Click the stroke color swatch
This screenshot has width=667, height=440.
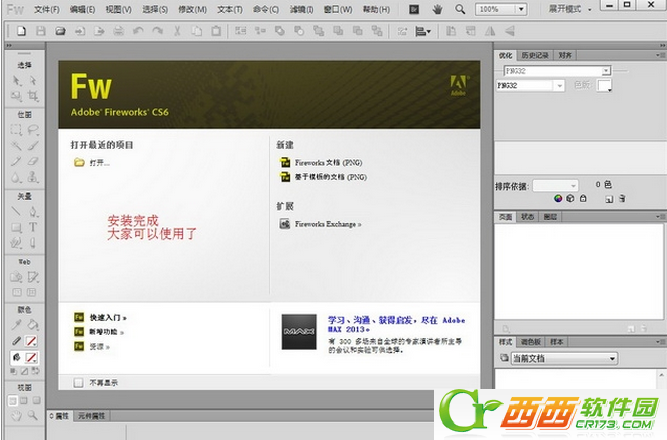(31, 341)
